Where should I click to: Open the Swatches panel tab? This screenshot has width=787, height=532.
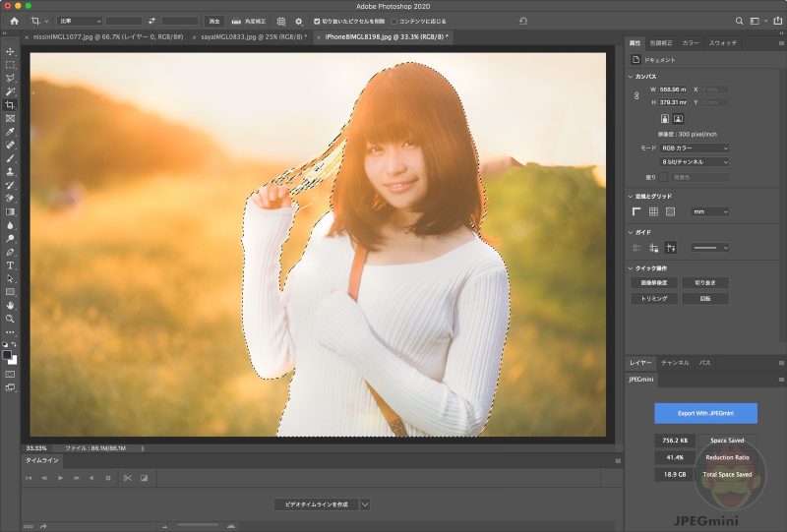click(723, 43)
